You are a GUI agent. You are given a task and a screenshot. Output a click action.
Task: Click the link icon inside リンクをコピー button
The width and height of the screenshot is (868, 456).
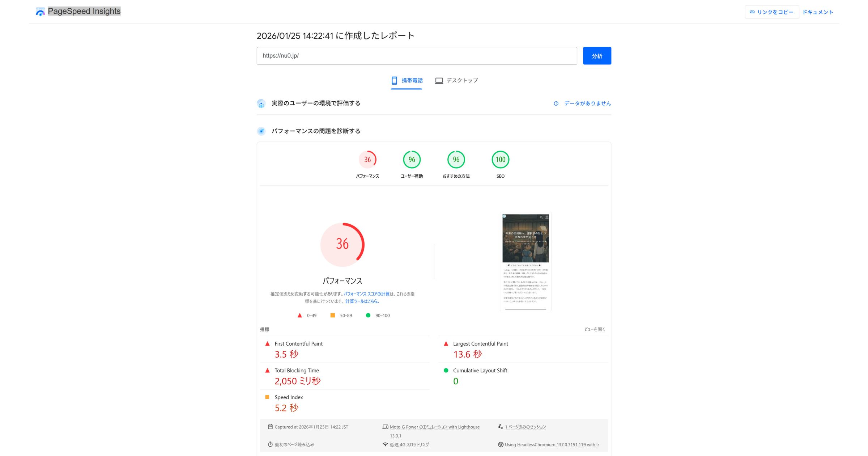click(753, 12)
